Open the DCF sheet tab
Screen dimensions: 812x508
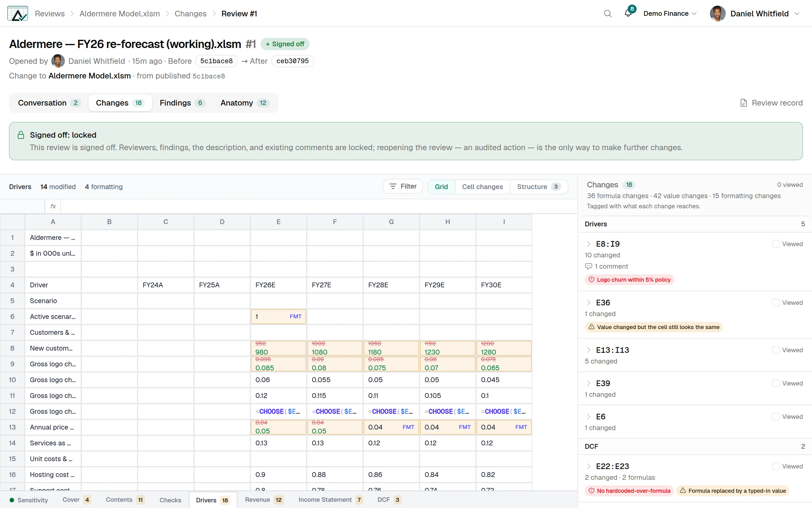point(389,500)
